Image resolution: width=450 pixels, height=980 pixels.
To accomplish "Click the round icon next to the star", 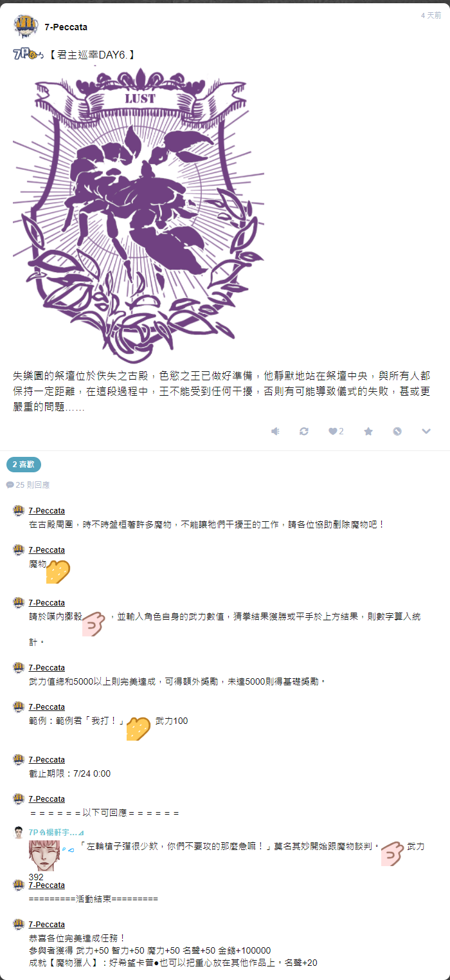I will pyautogui.click(x=397, y=431).
